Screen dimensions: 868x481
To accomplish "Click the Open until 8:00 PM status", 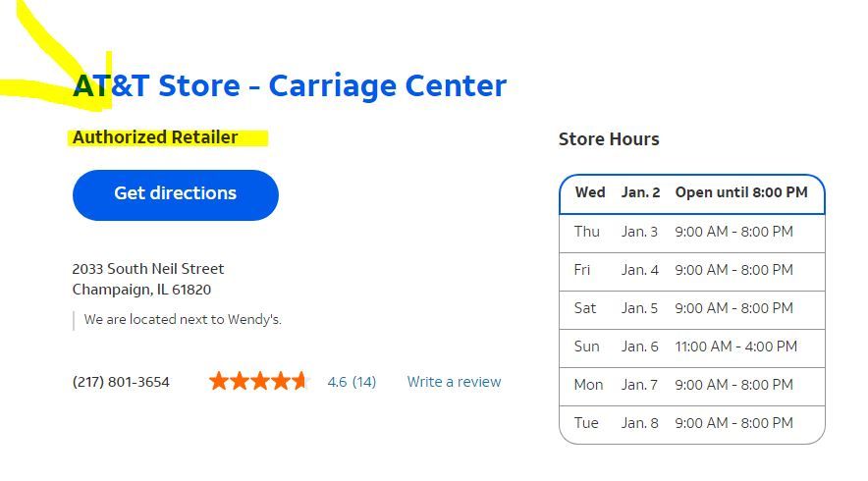I will tap(741, 192).
